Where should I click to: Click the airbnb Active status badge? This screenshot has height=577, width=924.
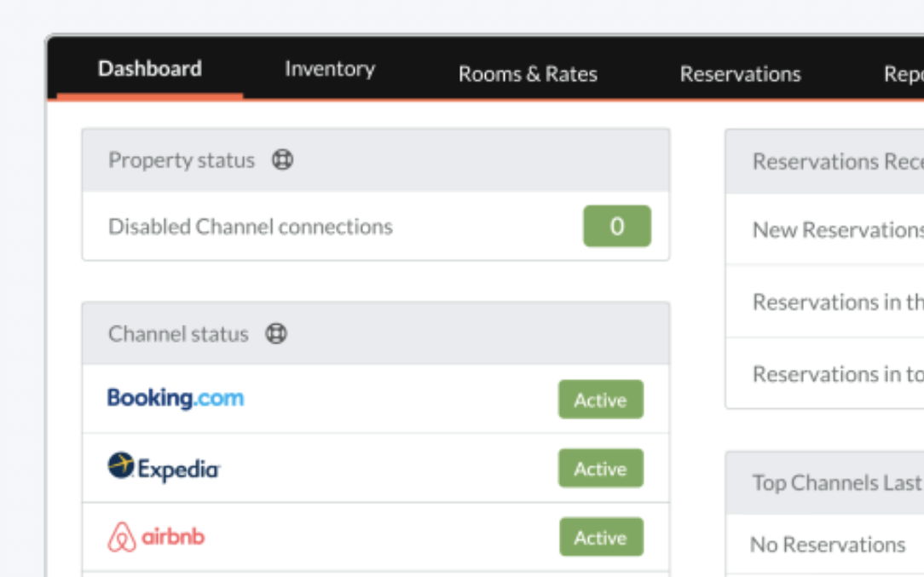(601, 538)
